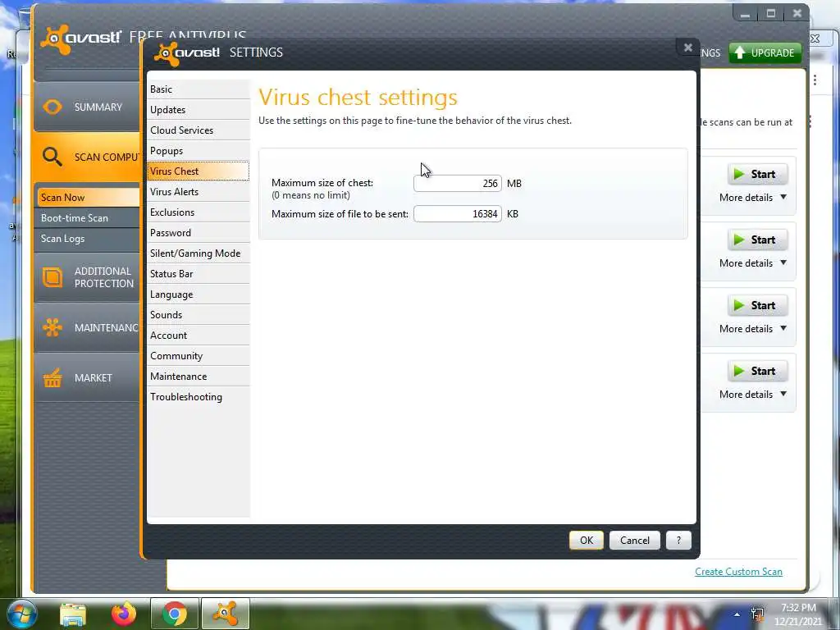Open the Maintenance settings page
The width and height of the screenshot is (840, 630).
point(199,377)
